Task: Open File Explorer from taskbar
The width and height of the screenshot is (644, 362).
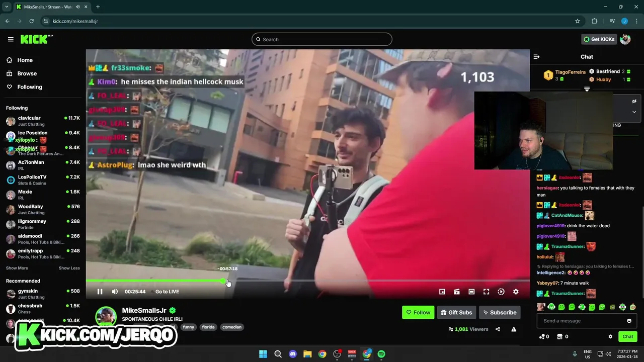Action: pyautogui.click(x=307, y=354)
